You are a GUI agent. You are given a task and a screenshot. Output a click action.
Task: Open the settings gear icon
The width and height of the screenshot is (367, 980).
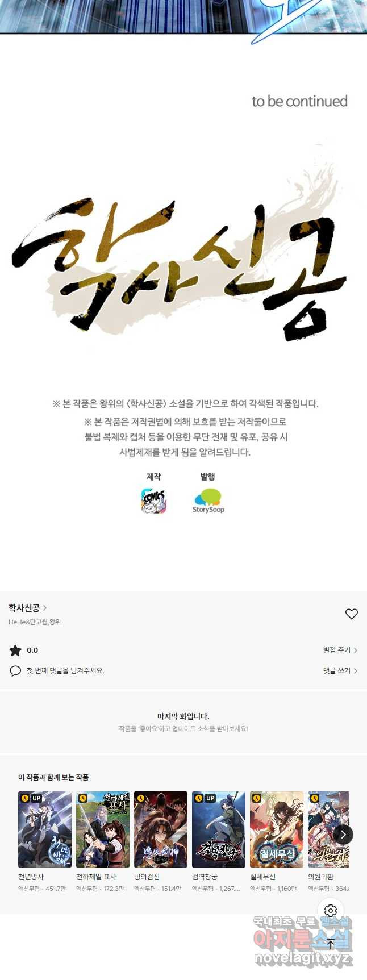click(x=331, y=911)
